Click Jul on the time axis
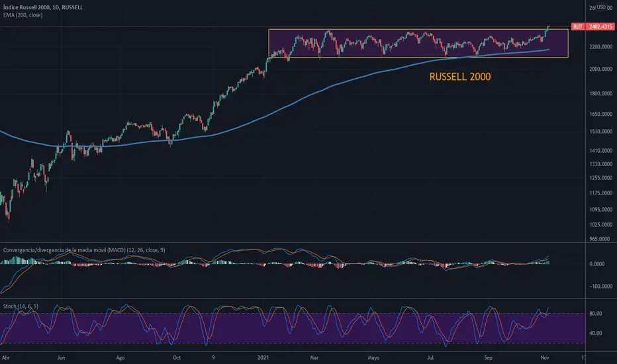 click(430, 357)
